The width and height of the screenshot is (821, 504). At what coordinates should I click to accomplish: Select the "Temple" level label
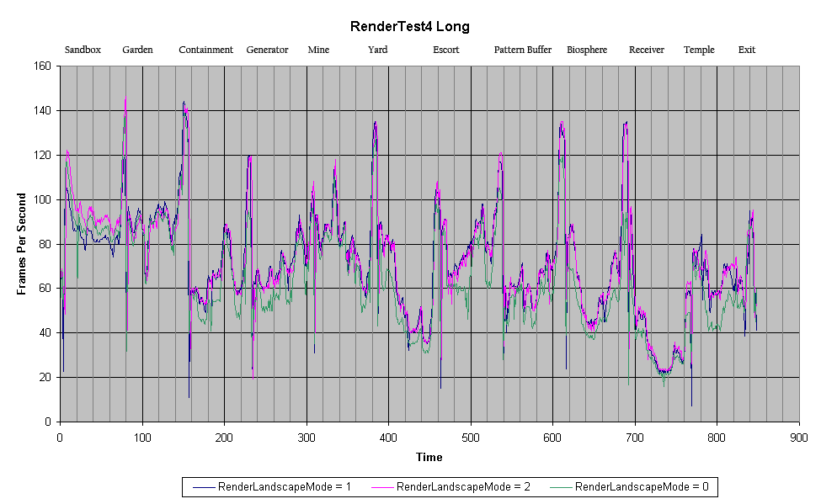(x=699, y=50)
